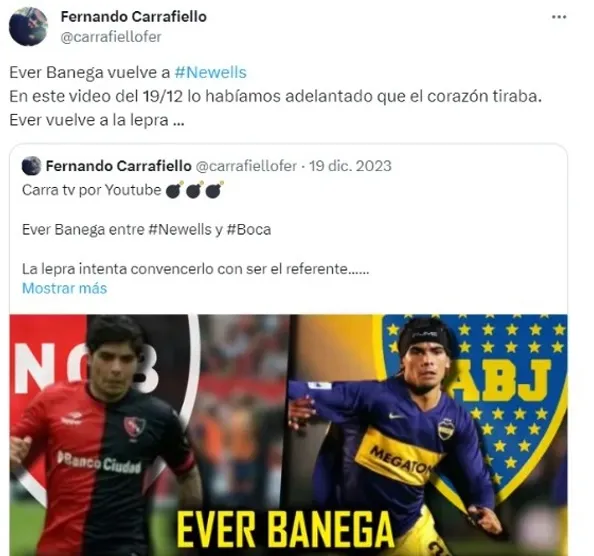Click the main tweet text about Ever Banega

click(275, 96)
